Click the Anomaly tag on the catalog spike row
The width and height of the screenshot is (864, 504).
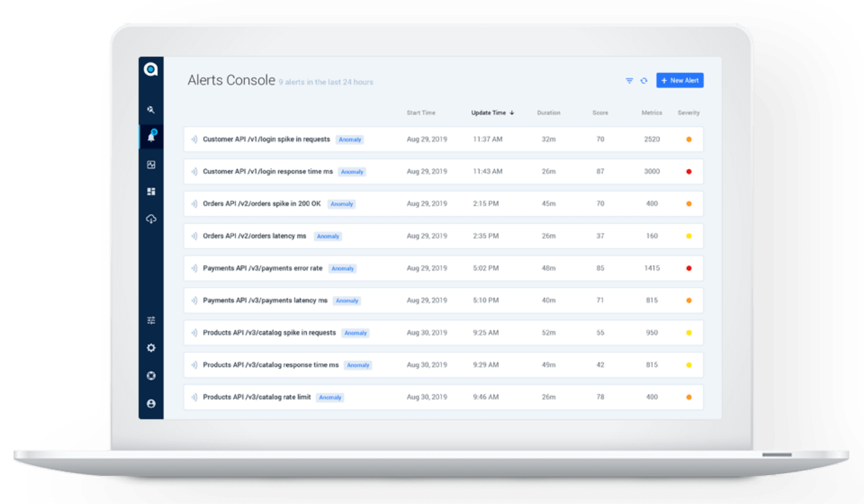pyautogui.click(x=355, y=333)
